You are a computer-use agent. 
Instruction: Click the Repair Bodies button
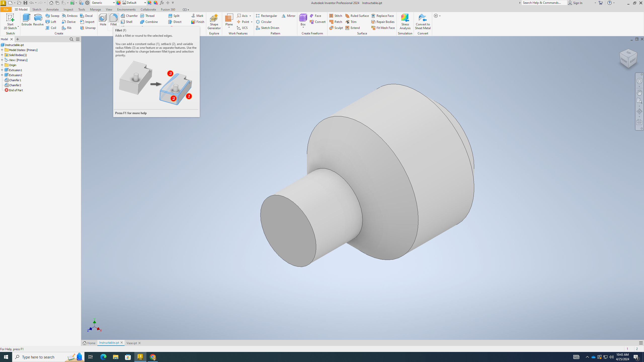pos(383,22)
